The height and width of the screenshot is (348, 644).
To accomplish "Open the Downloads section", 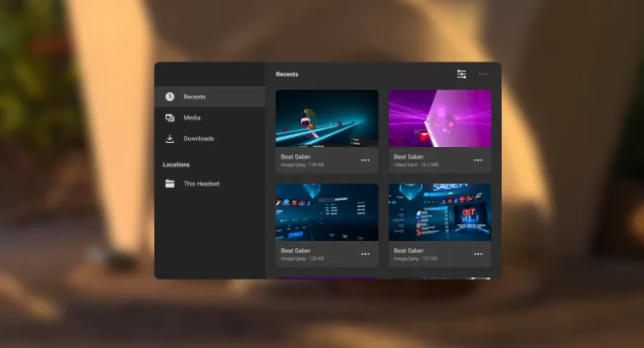I will (x=210, y=139).
